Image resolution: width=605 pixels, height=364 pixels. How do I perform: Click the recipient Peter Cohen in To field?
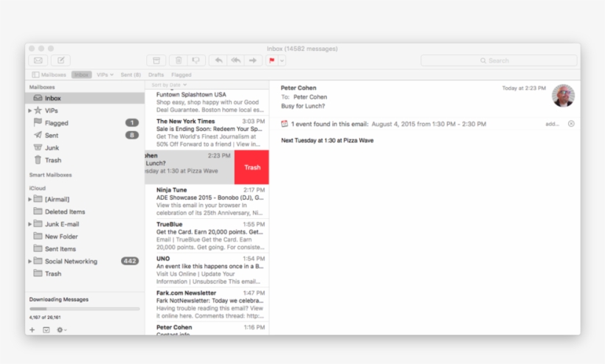tap(310, 97)
